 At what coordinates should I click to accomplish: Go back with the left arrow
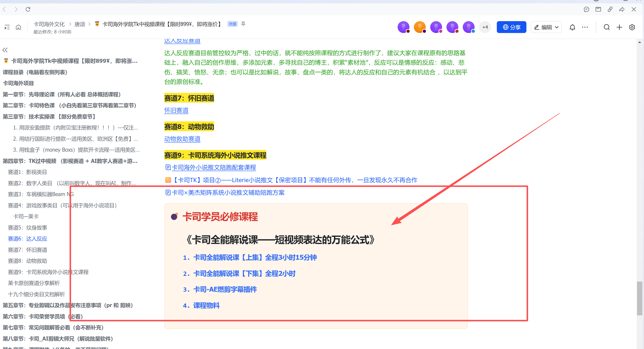(x=4, y=9)
